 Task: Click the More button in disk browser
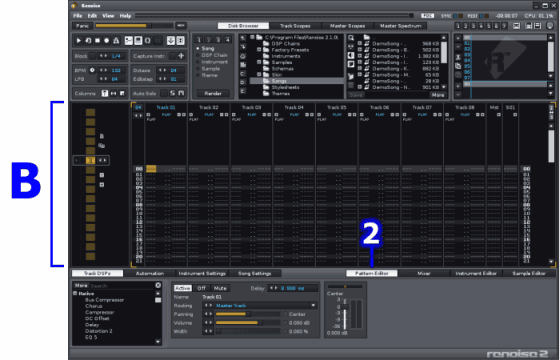(x=438, y=95)
